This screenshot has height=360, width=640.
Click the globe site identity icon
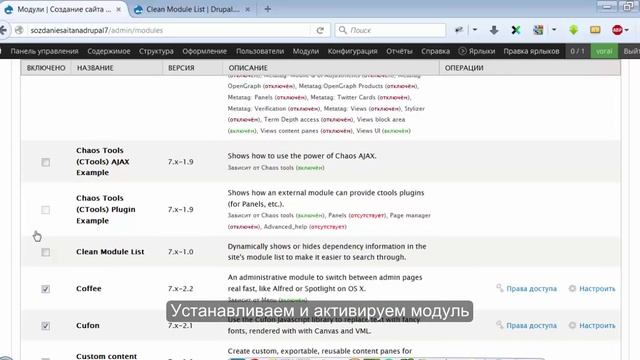[x=19, y=30]
